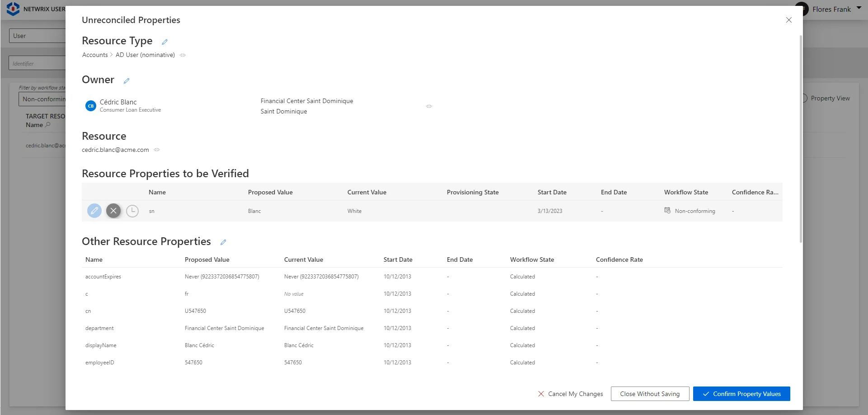Edit the Resource Type with pencil icon
Viewport: 868px width, 415px height.
point(164,42)
